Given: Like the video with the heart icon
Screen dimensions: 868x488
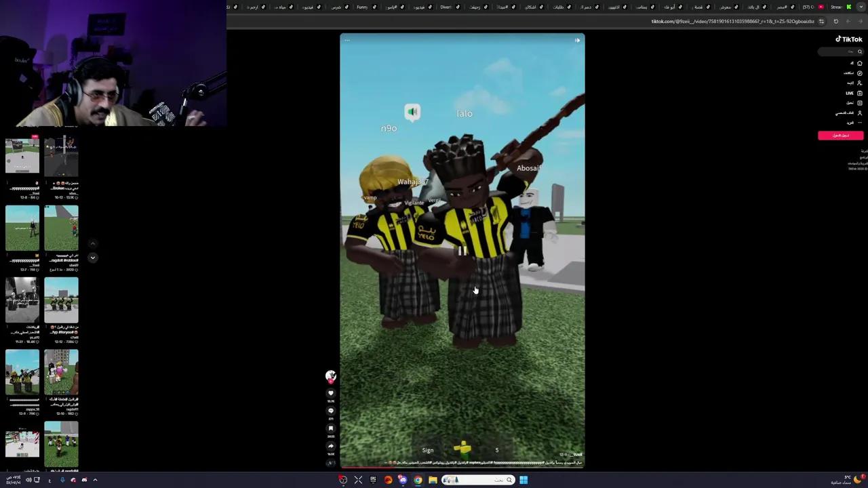Looking at the screenshot, I should point(331,393).
